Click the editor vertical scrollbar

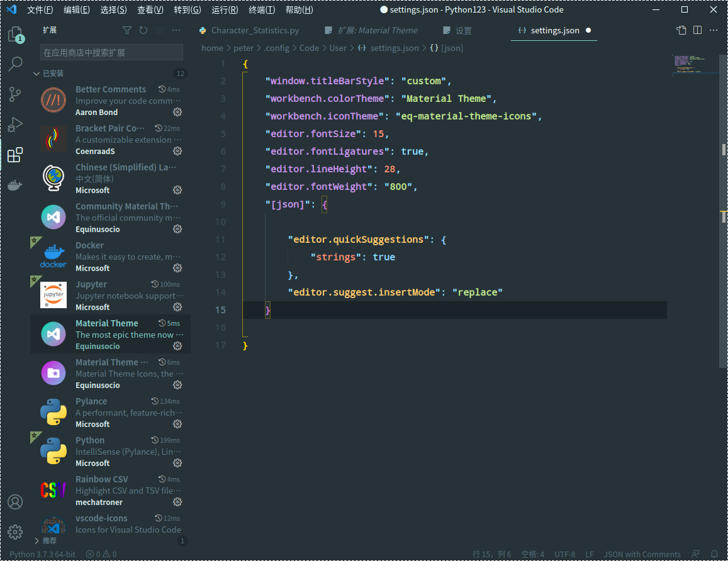click(x=724, y=189)
